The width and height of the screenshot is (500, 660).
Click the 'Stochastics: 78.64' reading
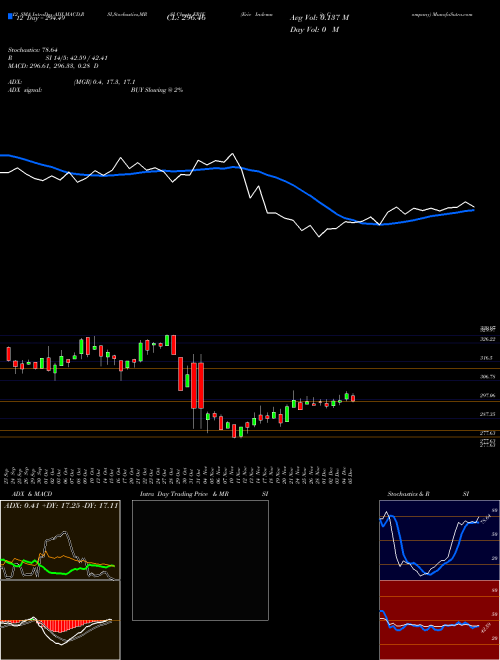click(x=32, y=50)
